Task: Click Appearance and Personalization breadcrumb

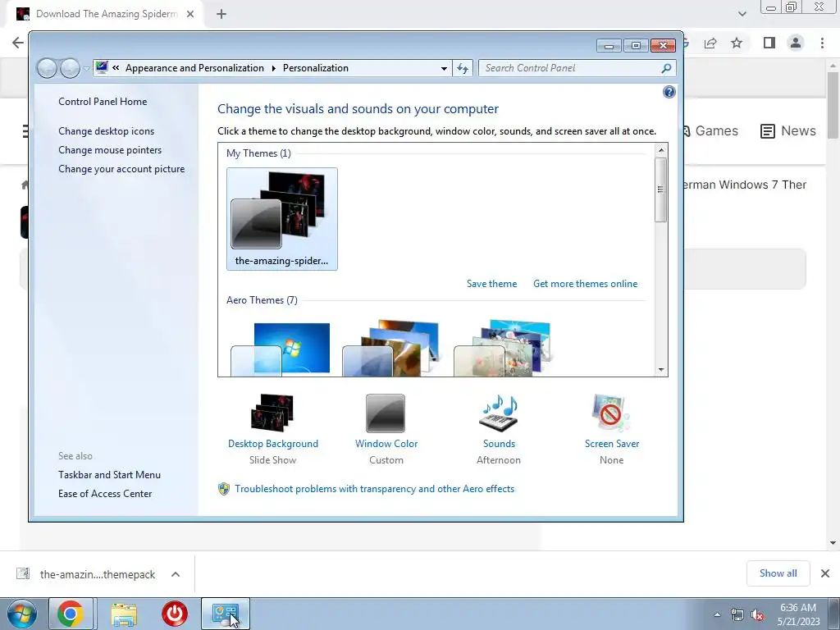Action: 194,68
